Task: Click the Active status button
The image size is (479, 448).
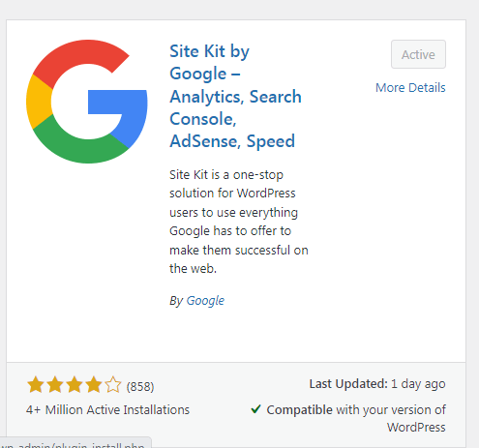Action: [418, 54]
